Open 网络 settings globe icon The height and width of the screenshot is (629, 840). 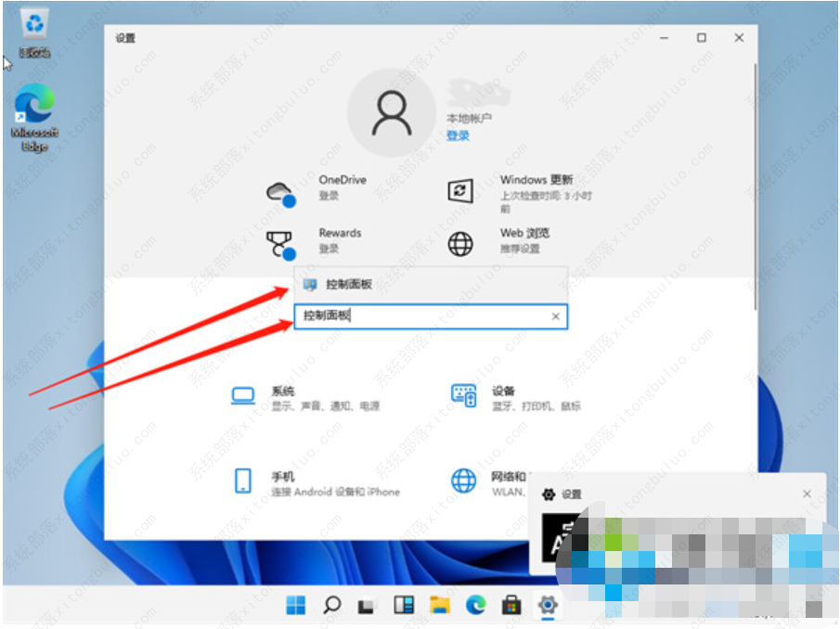pos(463,481)
